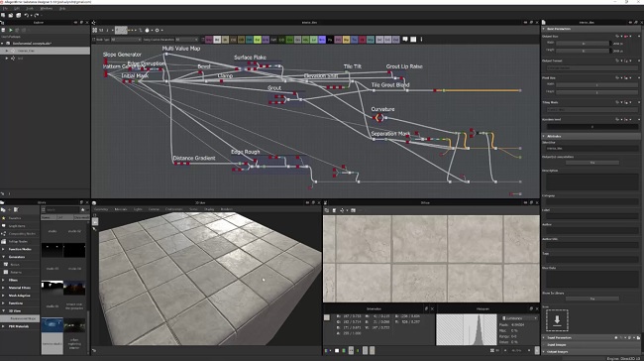Expand the Function Nodes category in Library
This screenshot has height=361, width=644.
3,249
